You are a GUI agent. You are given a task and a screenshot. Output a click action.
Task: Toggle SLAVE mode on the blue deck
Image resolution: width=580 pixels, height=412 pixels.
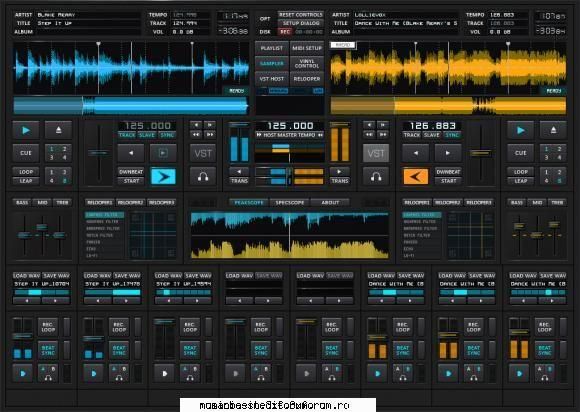pos(147,135)
